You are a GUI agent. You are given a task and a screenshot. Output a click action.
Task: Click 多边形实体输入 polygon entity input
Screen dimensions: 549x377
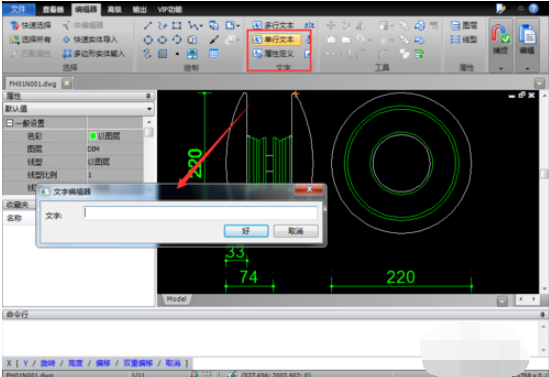point(93,54)
